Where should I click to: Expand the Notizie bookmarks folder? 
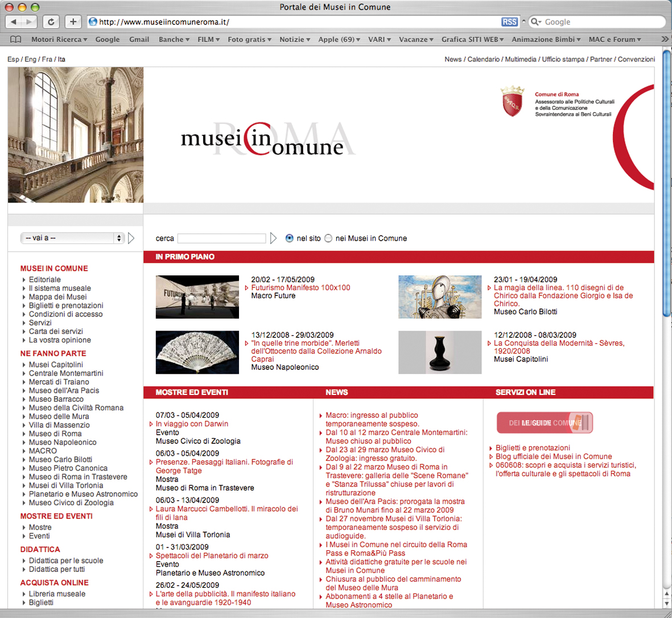[295, 39]
